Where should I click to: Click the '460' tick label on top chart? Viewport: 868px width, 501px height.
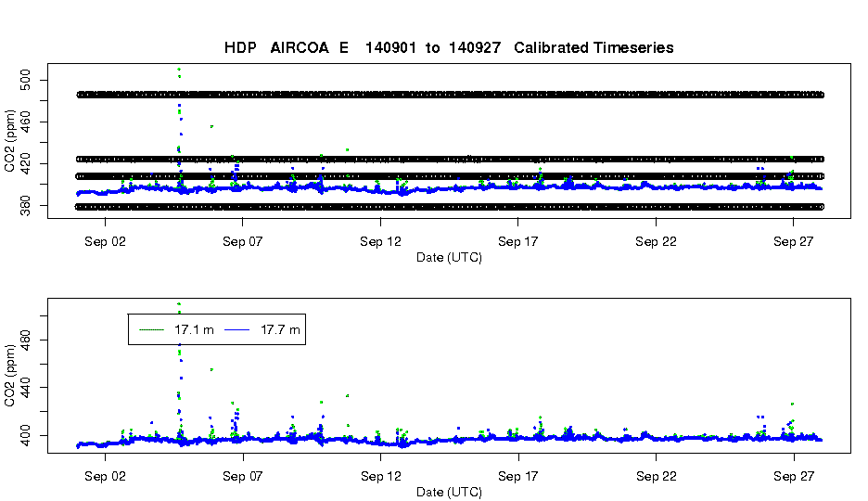pos(25,122)
